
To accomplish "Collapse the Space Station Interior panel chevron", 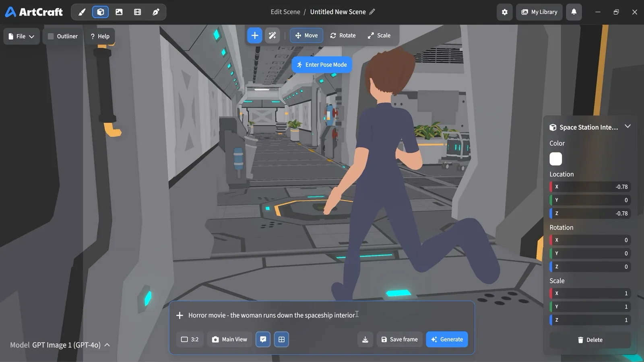I will click(627, 127).
